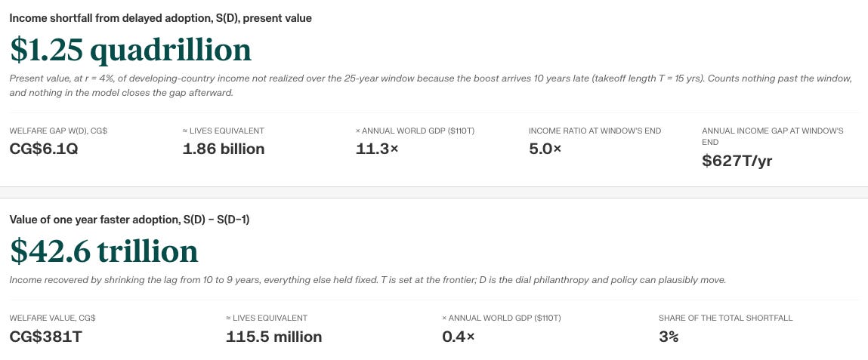Select the 'Income shortfall from delayed adoption' heading
Image resolution: width=868 pixels, height=360 pixels.
pos(161,18)
